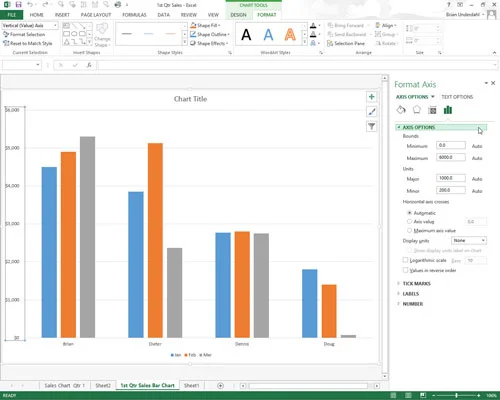
Task: Open the Display units dropdown
Action: tap(469, 240)
